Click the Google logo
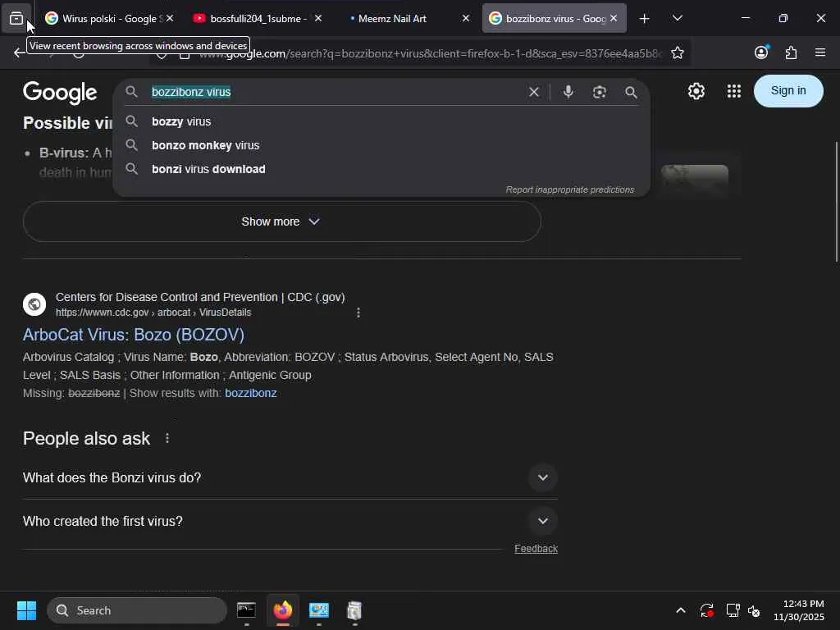 coord(60,93)
